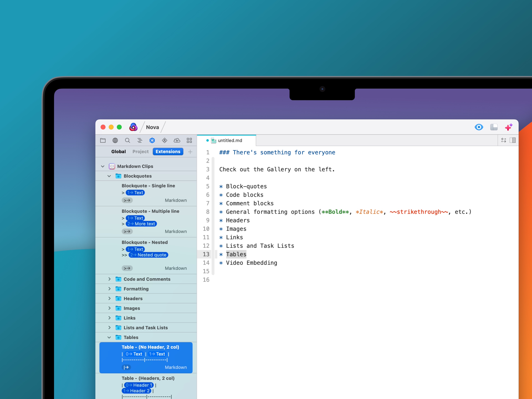Add a new clip with plus button
This screenshot has height=399, width=532.
(190, 152)
